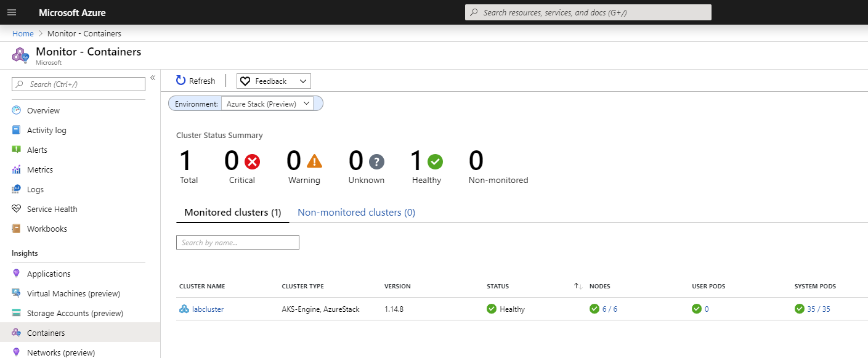Click the gray Unknown question icon
Viewport: 868px width, 358px height.
click(x=376, y=161)
